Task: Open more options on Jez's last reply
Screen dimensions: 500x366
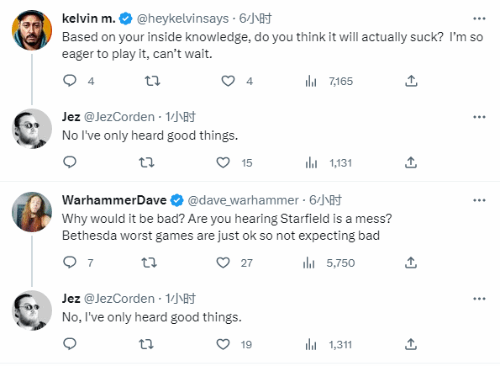Action: (479, 298)
